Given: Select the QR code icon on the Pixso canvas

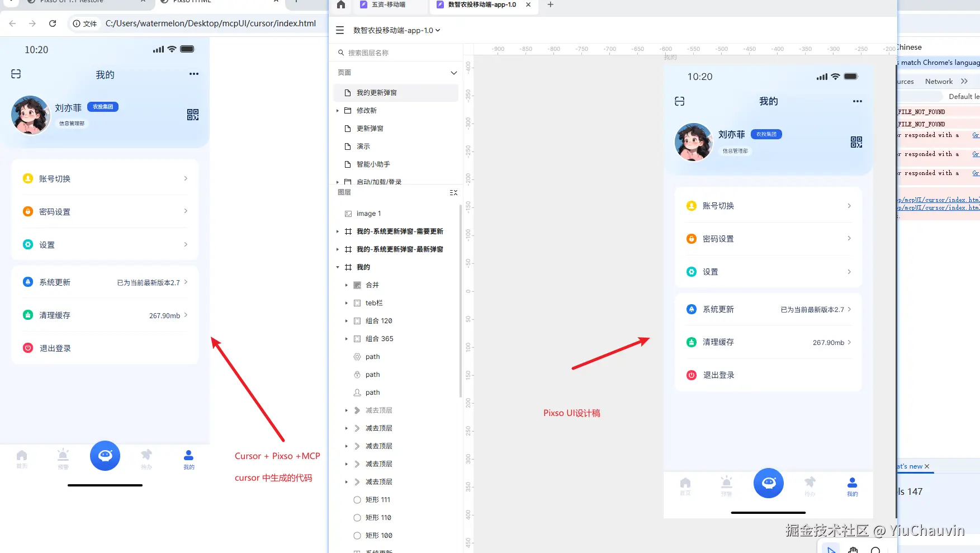Looking at the screenshot, I should point(856,142).
